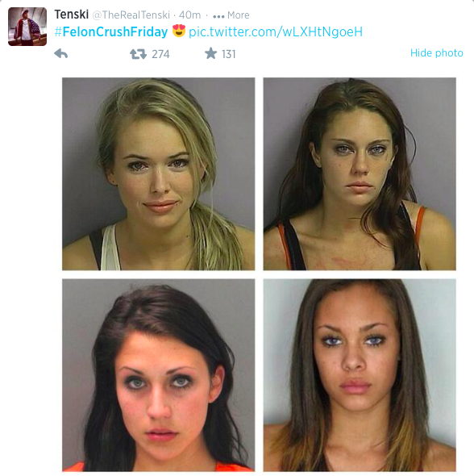Open the 40m timestamp link
This screenshot has width=474, height=476.
189,15
